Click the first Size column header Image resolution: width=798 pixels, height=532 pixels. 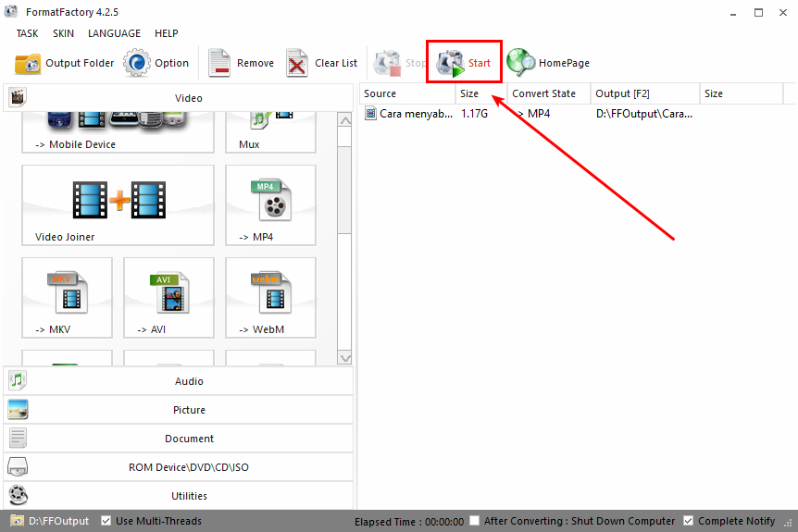(x=481, y=93)
